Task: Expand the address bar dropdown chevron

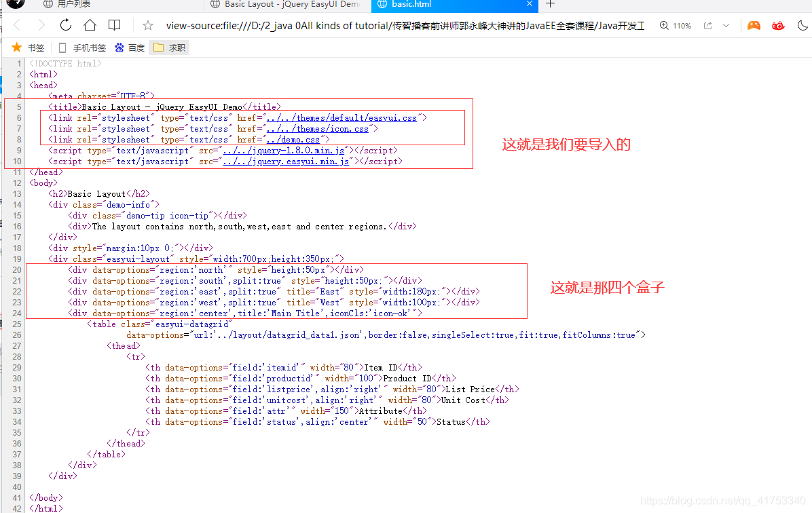Action: 726,25
